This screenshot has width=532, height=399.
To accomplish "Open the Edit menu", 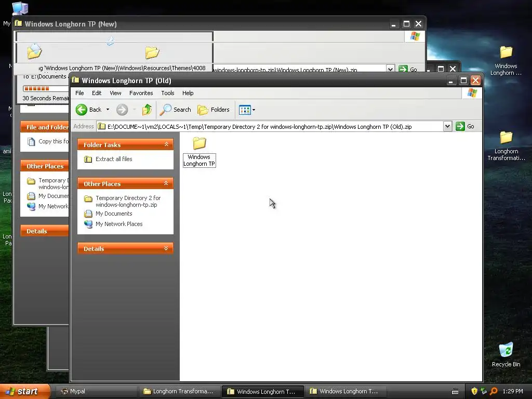I will [97, 93].
